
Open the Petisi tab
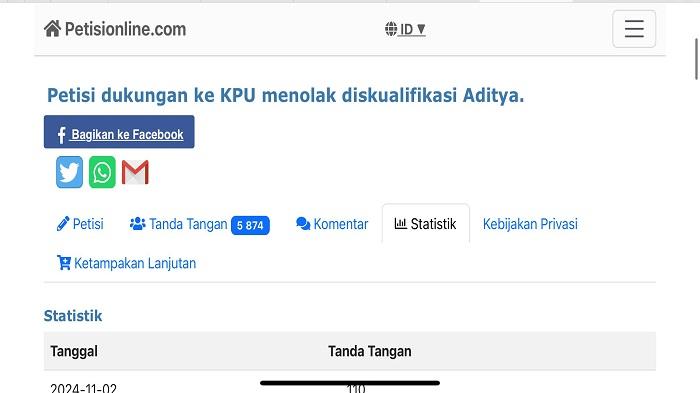[80, 224]
